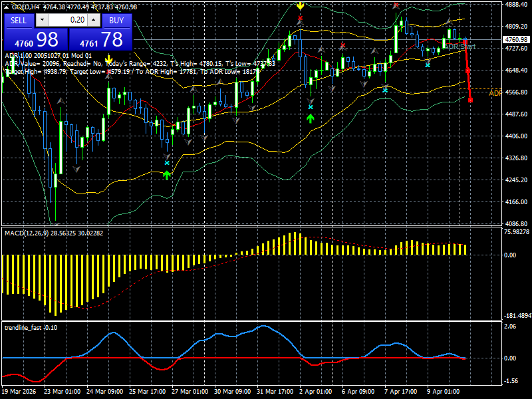The height and width of the screenshot is (399, 532).
Task: Select the cyan cross marker above 27 Mar green arrow
Action: [x=167, y=163]
